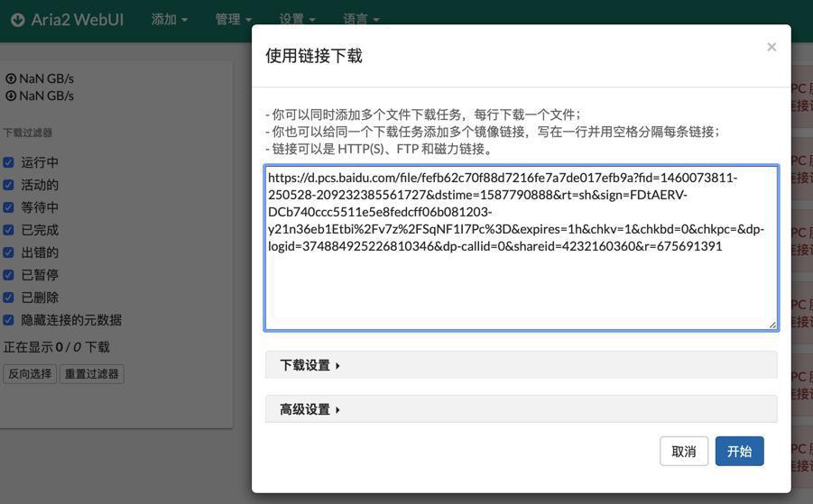Toggle the 活动的 filter checkbox
Screen dimensions: 813x504
pyautogui.click(x=8, y=185)
